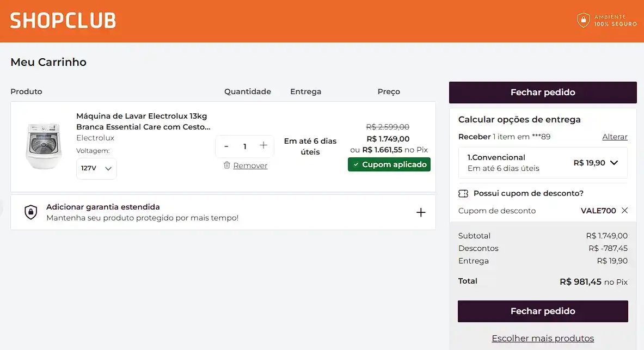Click the top Fechar pedido button
644x350 pixels.
coord(543,93)
